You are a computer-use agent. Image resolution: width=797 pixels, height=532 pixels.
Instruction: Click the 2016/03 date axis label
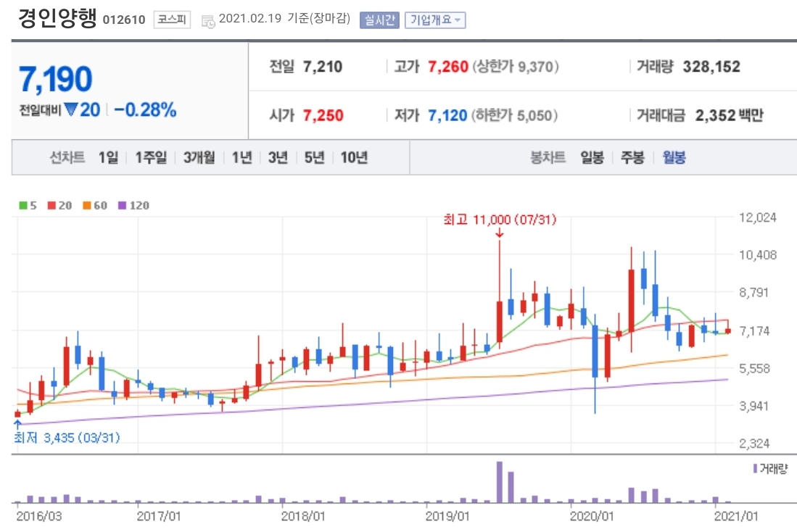39,516
